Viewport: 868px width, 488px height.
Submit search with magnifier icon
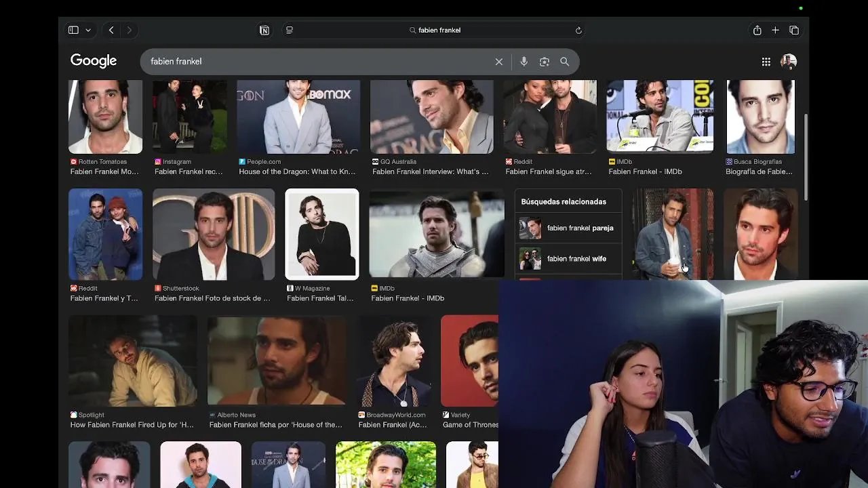(x=564, y=62)
